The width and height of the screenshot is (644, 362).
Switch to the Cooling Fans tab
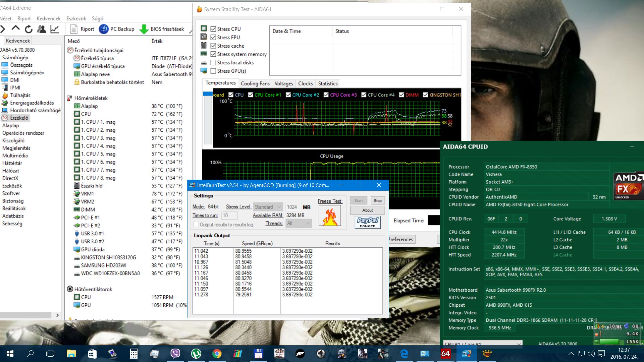pos(255,83)
